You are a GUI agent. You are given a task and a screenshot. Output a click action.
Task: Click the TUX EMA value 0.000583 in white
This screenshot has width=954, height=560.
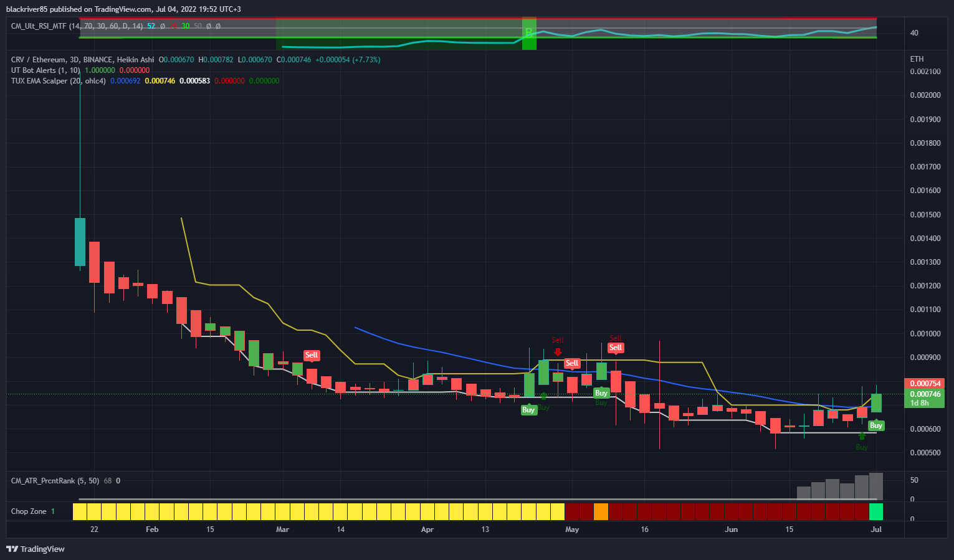[x=195, y=81]
